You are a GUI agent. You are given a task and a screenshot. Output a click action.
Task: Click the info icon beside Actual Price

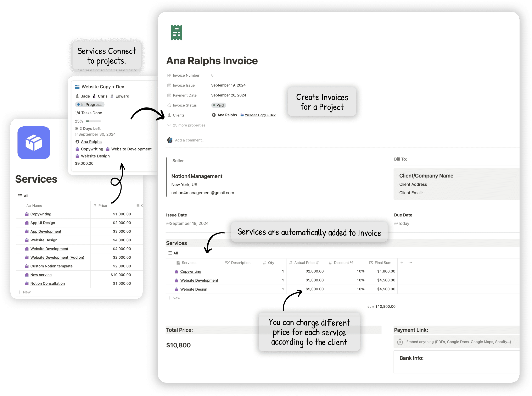(x=318, y=263)
